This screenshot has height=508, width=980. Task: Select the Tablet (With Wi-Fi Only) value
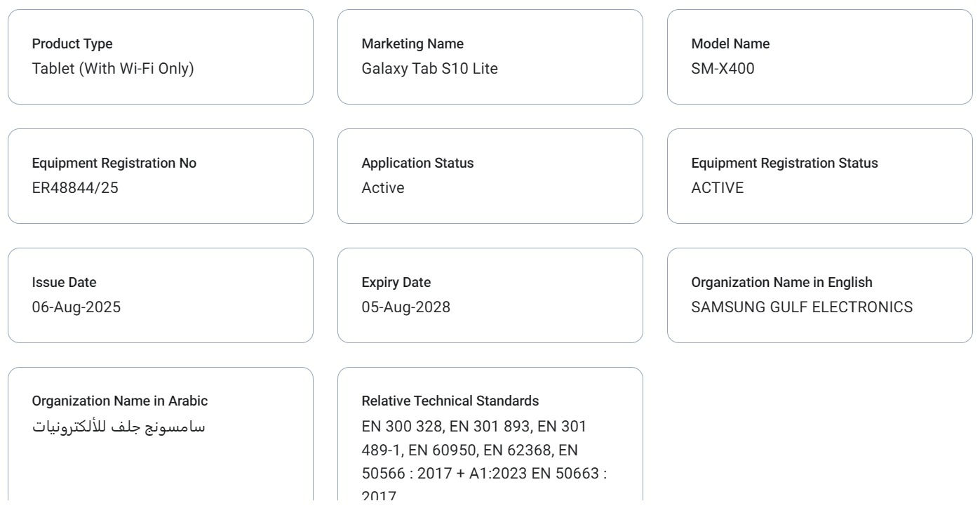[x=113, y=69]
